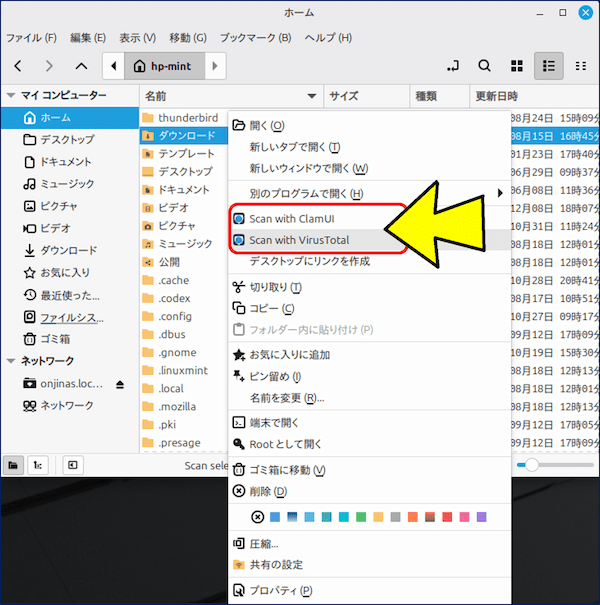
Task: Select Scan with VirusTotal
Action: [x=370, y=240]
